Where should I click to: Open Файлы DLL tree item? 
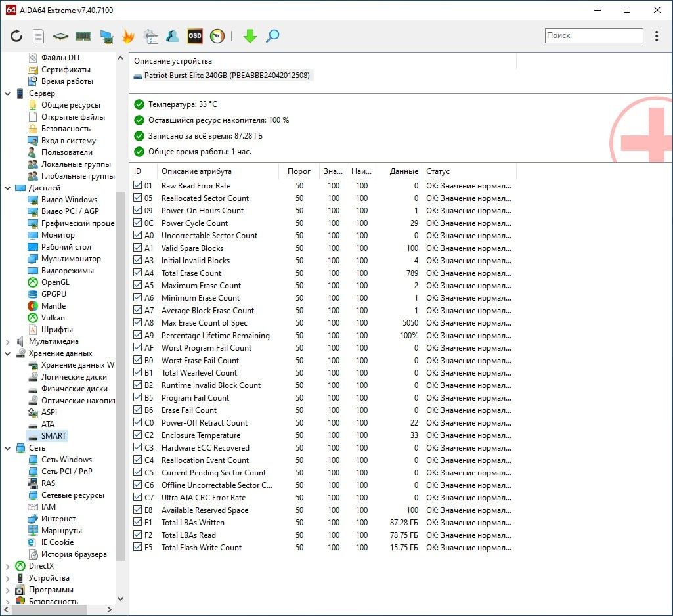coord(61,58)
